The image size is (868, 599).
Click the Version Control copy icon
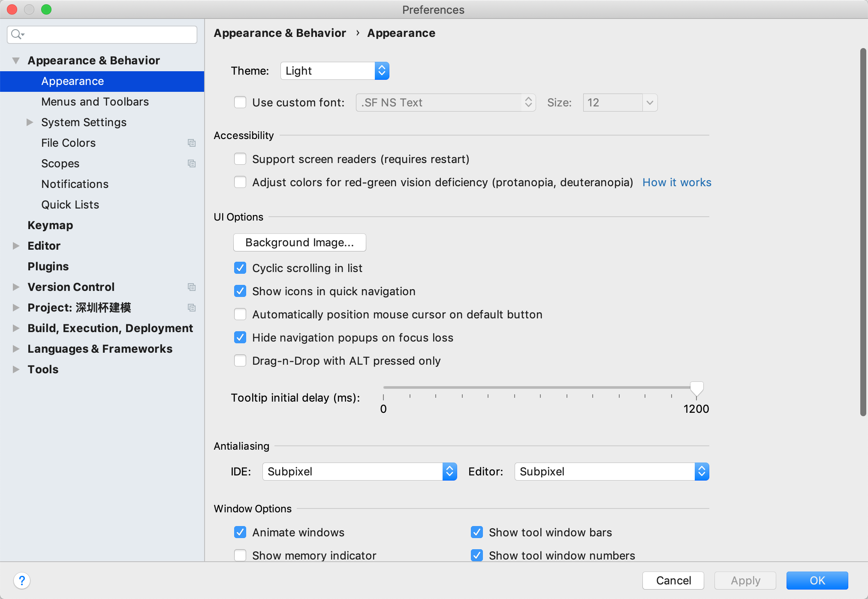pos(192,287)
